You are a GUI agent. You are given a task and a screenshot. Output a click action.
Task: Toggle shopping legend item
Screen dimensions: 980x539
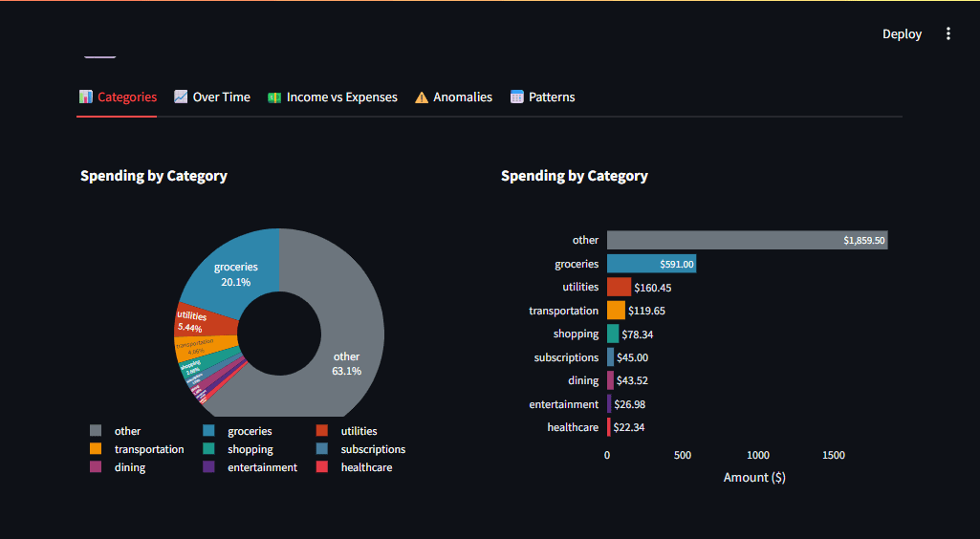(250, 449)
